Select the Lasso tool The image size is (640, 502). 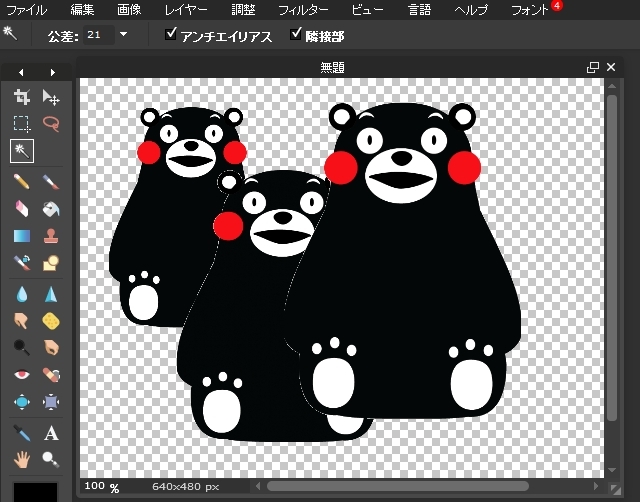click(x=51, y=124)
